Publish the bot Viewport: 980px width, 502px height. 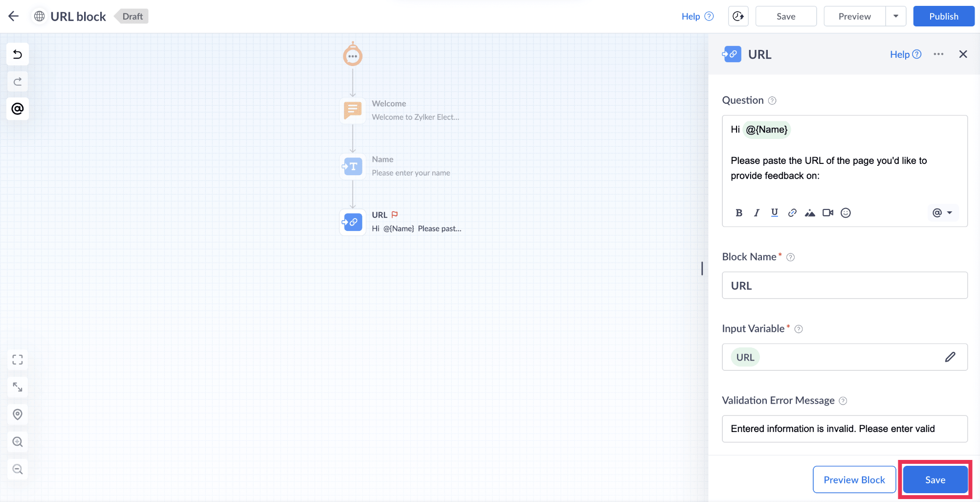pos(943,16)
